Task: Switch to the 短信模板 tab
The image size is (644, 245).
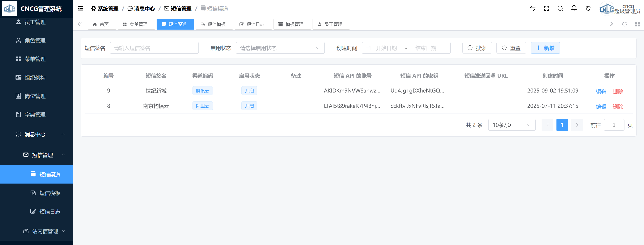Action: [x=214, y=24]
